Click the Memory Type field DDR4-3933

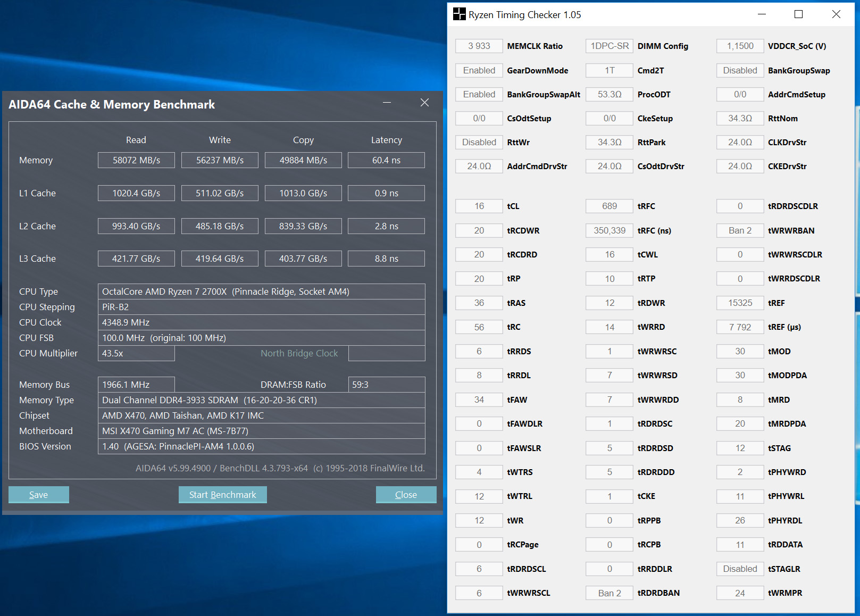pos(262,400)
